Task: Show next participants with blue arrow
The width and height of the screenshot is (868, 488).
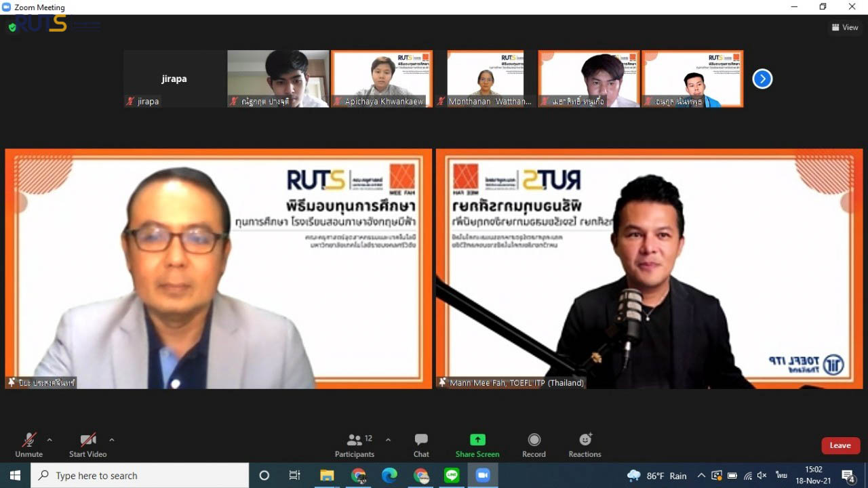Action: (x=762, y=79)
